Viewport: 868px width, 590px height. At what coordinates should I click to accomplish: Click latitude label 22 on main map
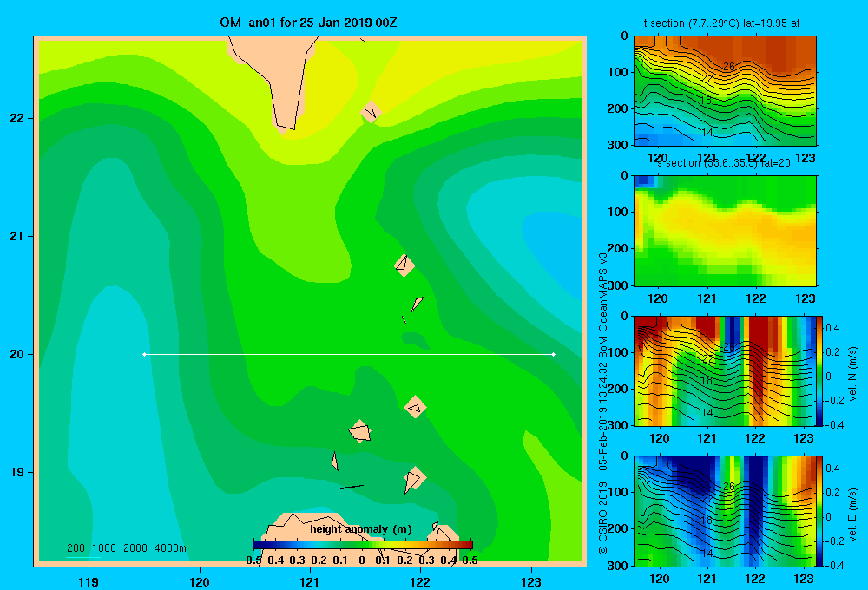click(17, 118)
